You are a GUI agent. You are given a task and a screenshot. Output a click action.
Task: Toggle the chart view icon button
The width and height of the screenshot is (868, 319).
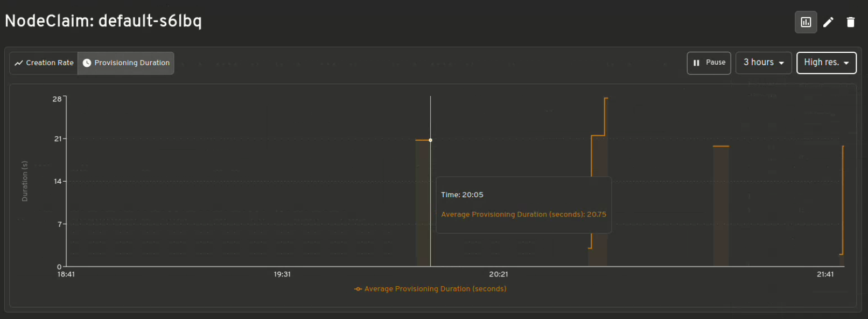[806, 22]
